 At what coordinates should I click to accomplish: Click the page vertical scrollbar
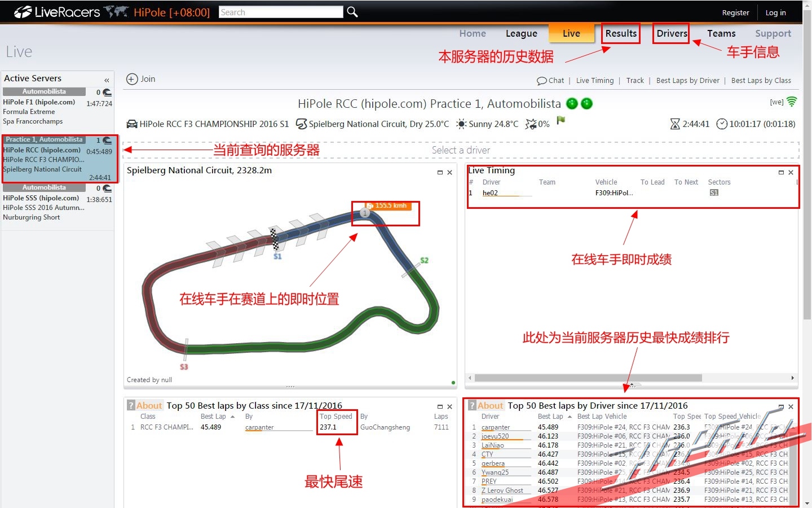(807, 164)
